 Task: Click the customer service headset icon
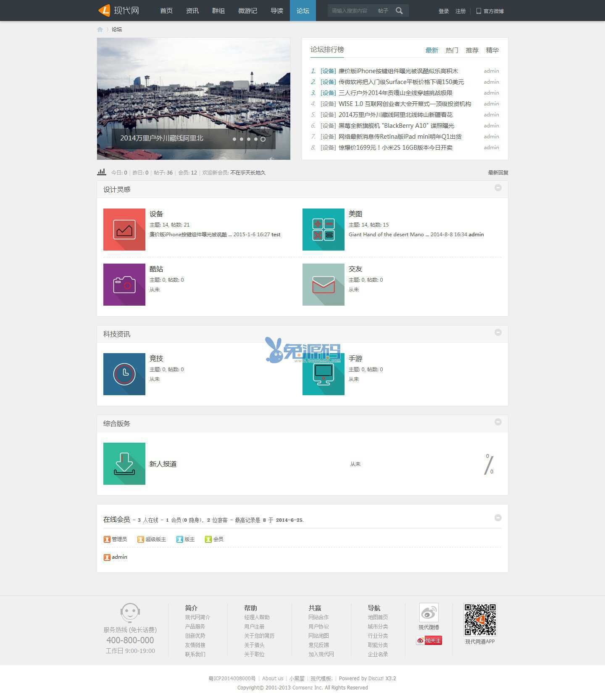(x=130, y=613)
